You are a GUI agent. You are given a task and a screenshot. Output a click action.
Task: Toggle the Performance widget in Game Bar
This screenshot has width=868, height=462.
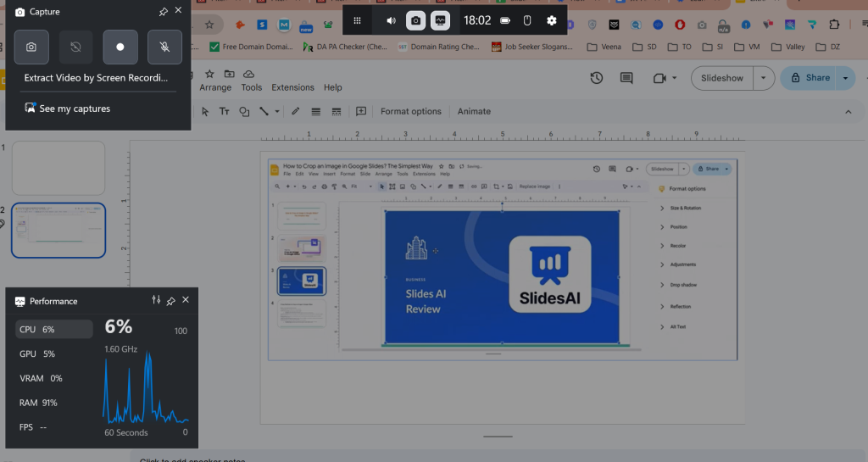[x=440, y=20]
